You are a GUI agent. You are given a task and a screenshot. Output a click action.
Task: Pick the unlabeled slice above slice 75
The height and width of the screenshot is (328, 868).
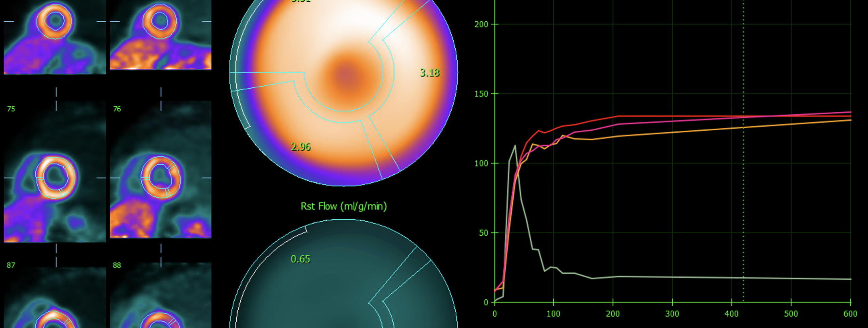[x=55, y=37]
